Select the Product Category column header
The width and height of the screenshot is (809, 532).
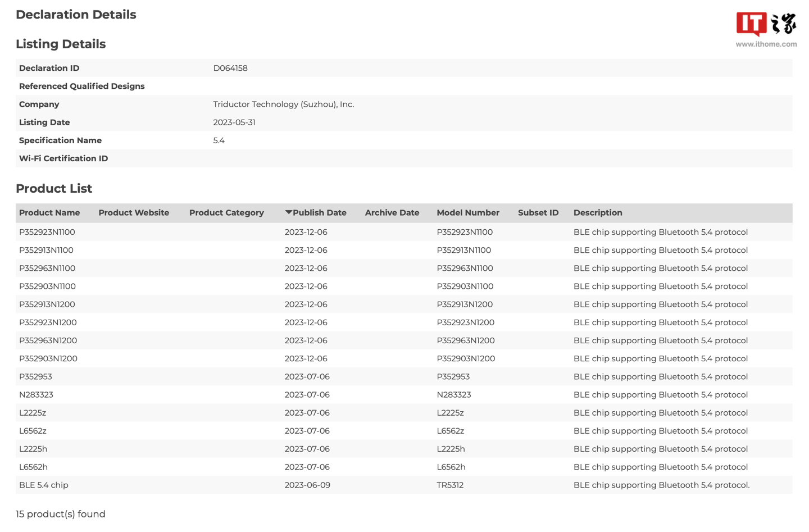coord(226,213)
